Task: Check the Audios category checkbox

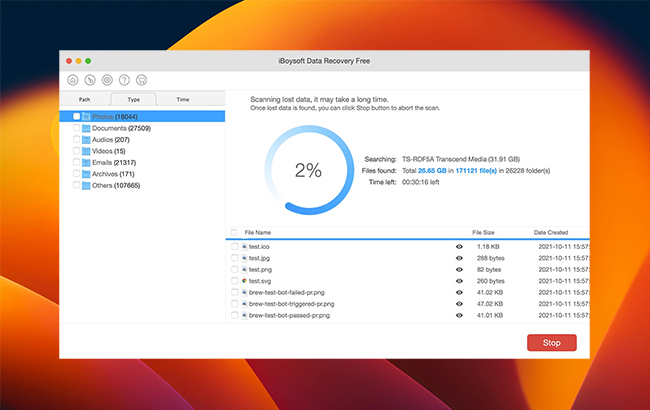Action: 76,139
